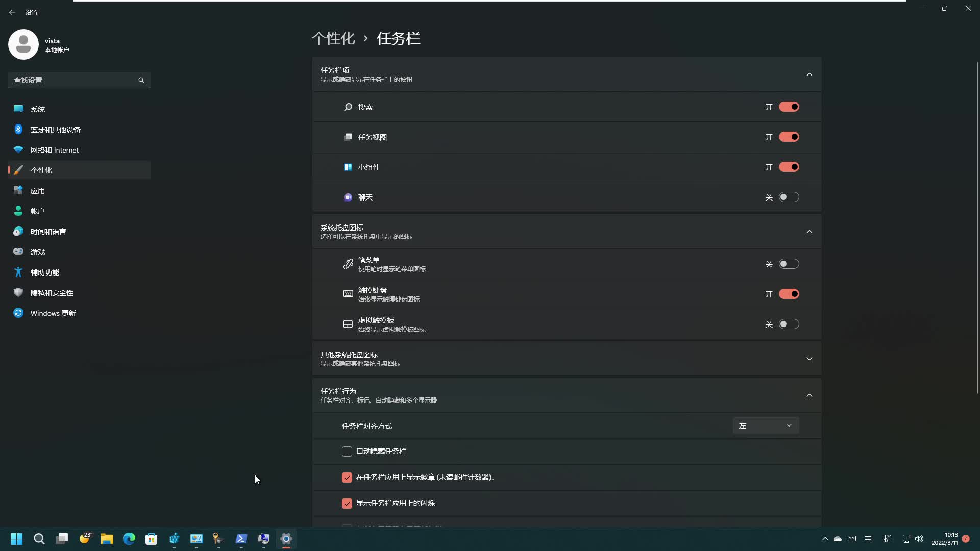
Task: Open Bluetooth and other devices settings
Action: pyautogui.click(x=55, y=130)
